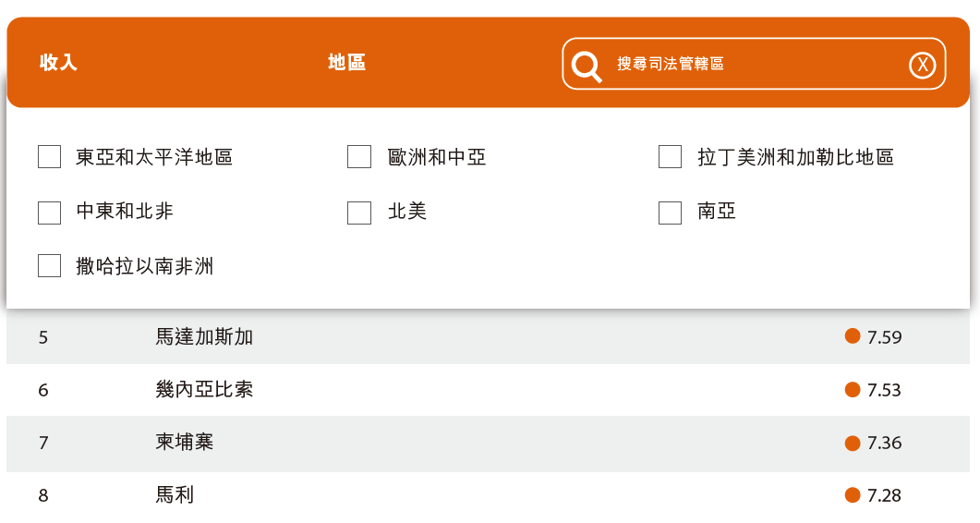
Task: Click the 柬埔寨 row
Action: pos(185,443)
